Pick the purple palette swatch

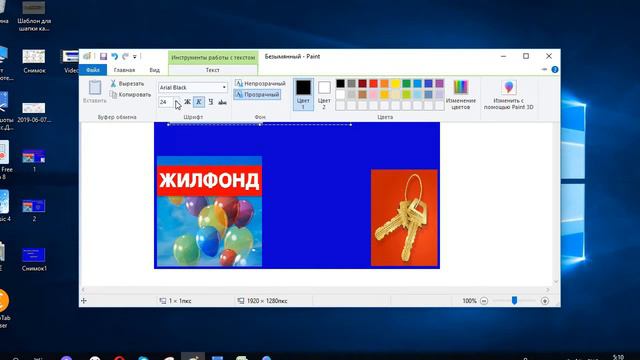[x=439, y=84]
